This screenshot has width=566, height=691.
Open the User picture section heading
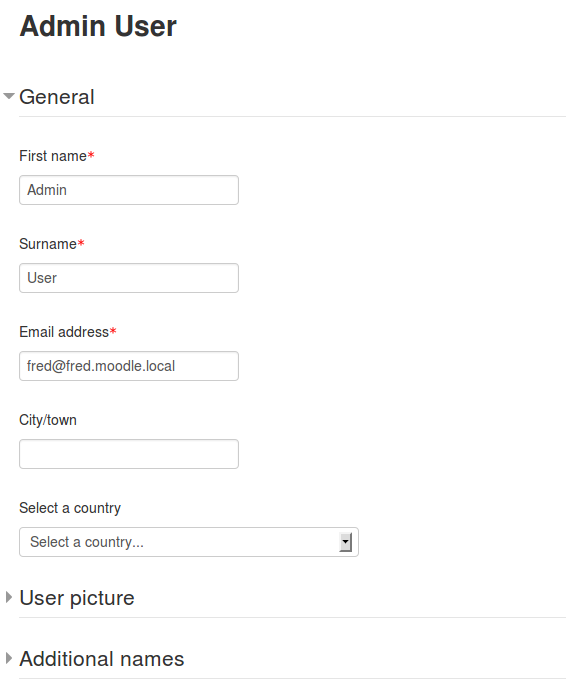77,598
